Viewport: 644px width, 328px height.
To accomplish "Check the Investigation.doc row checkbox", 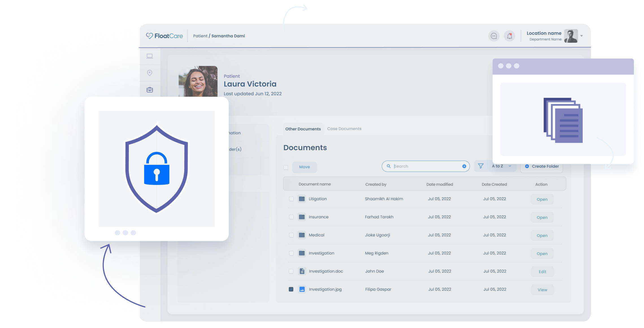I will click(x=291, y=271).
